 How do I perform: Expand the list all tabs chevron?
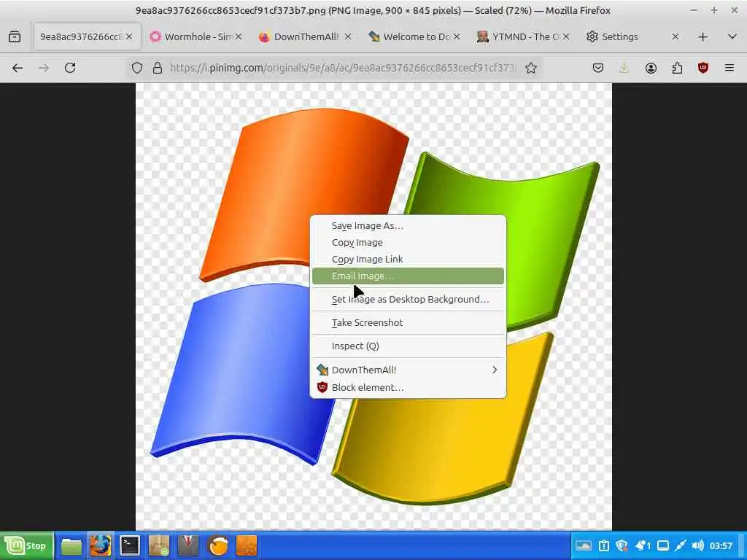click(732, 36)
